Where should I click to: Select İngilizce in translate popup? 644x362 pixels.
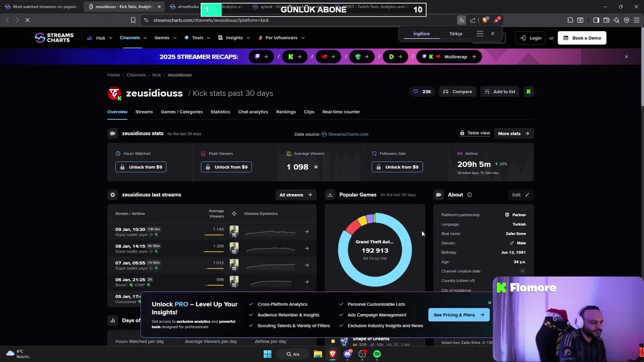tap(422, 34)
